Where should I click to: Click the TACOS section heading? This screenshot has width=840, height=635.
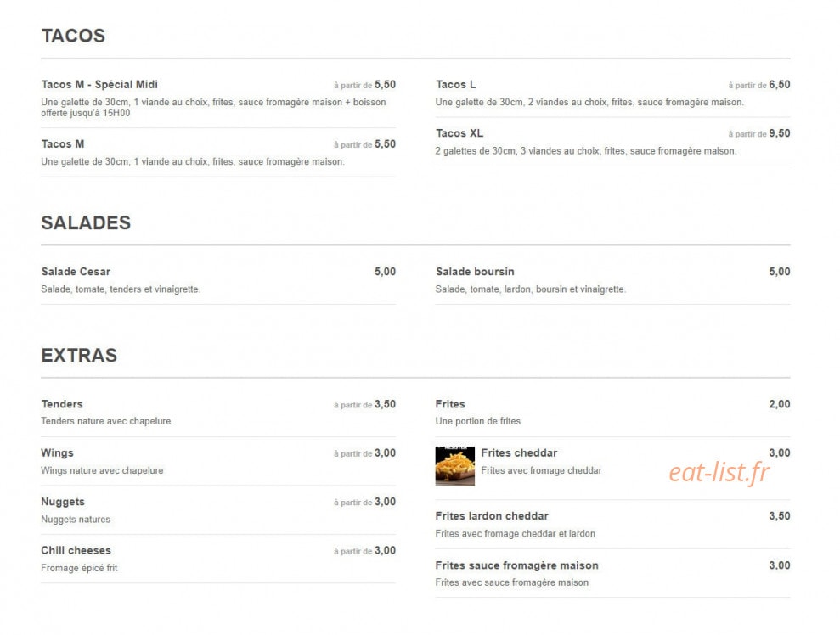tap(73, 36)
